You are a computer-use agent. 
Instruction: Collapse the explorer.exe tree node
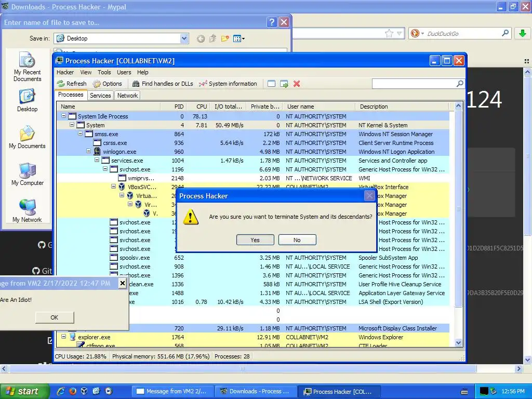[63, 337]
